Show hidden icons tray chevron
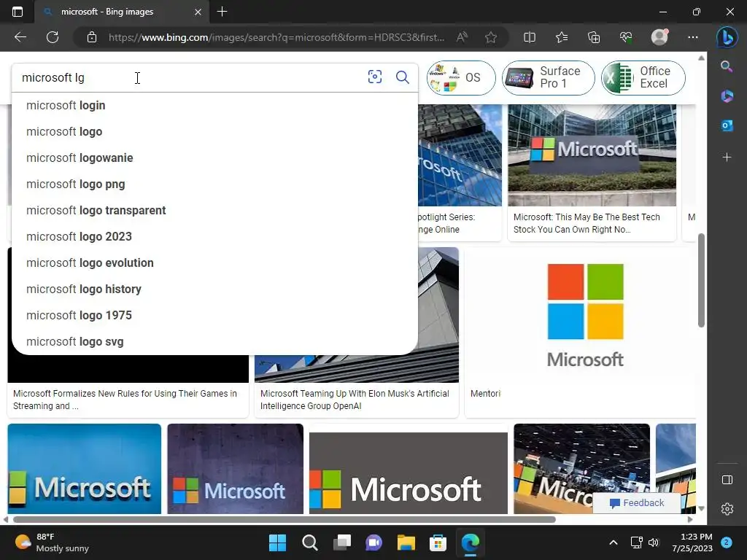 613,542
